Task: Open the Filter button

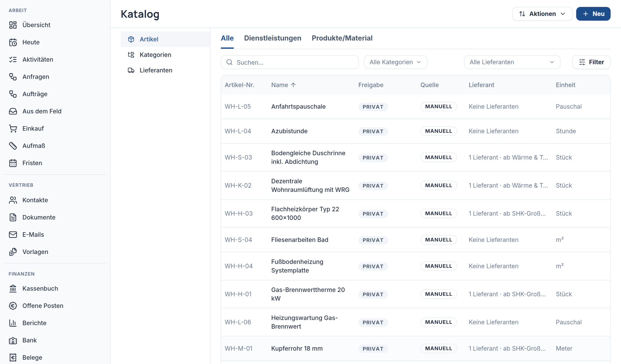Action: coord(591,62)
